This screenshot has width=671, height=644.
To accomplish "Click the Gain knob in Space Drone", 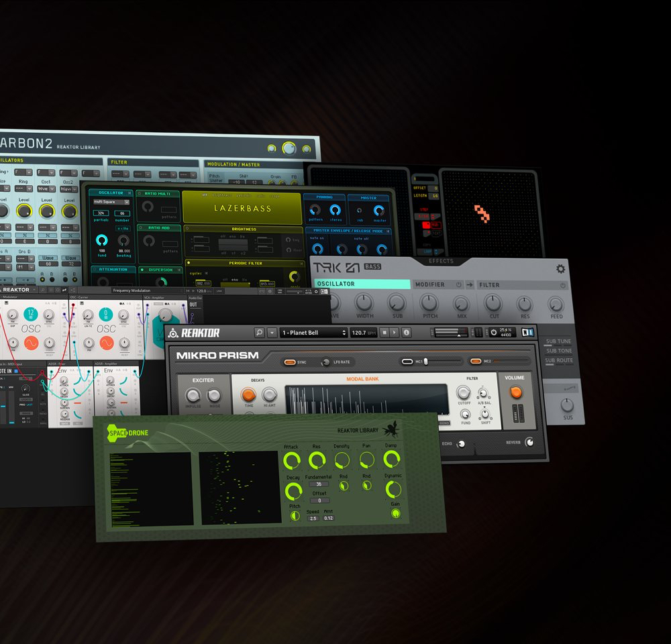I will coord(396,513).
